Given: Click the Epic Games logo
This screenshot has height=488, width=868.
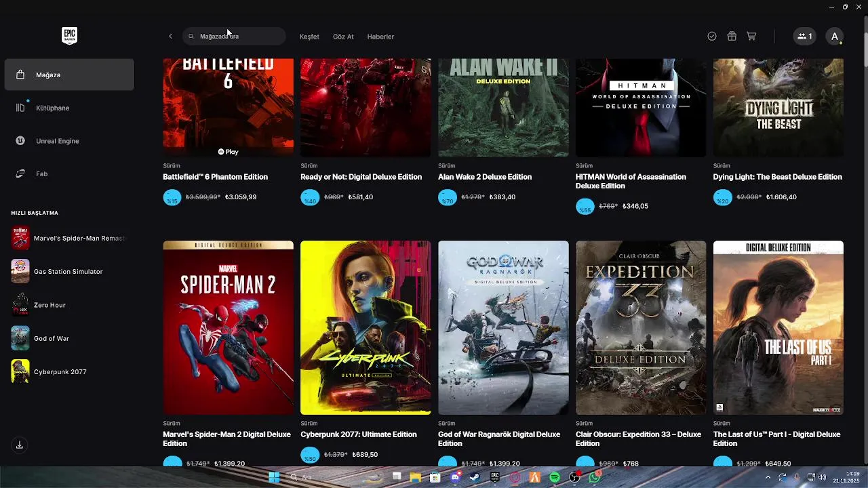Looking at the screenshot, I should 69,36.
